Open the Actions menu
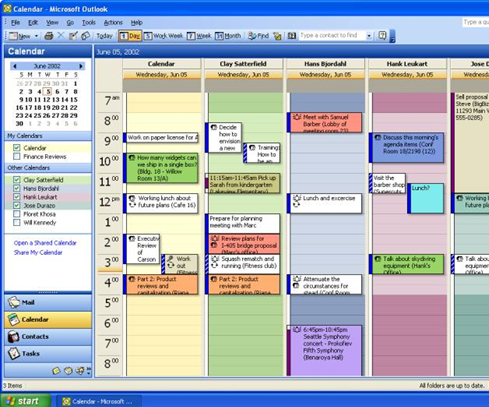Image resolution: width=489 pixels, height=407 pixels. click(113, 23)
